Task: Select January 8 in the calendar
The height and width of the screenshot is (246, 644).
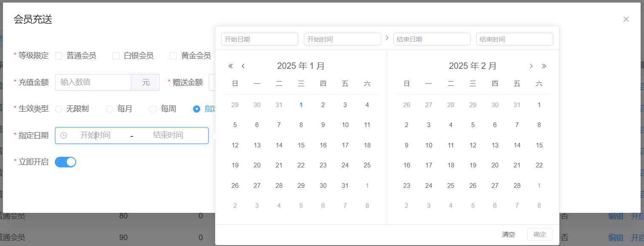Action: click(301, 125)
